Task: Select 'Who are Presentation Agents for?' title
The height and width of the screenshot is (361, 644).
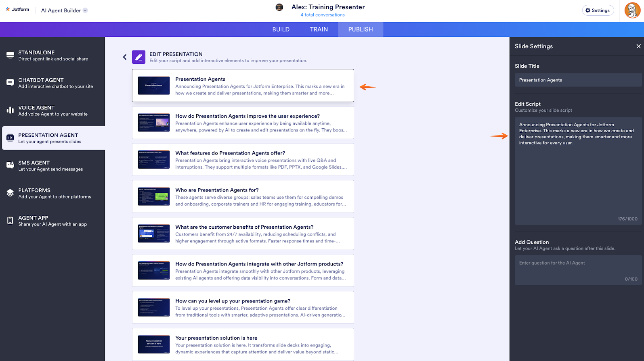Action: (x=217, y=190)
